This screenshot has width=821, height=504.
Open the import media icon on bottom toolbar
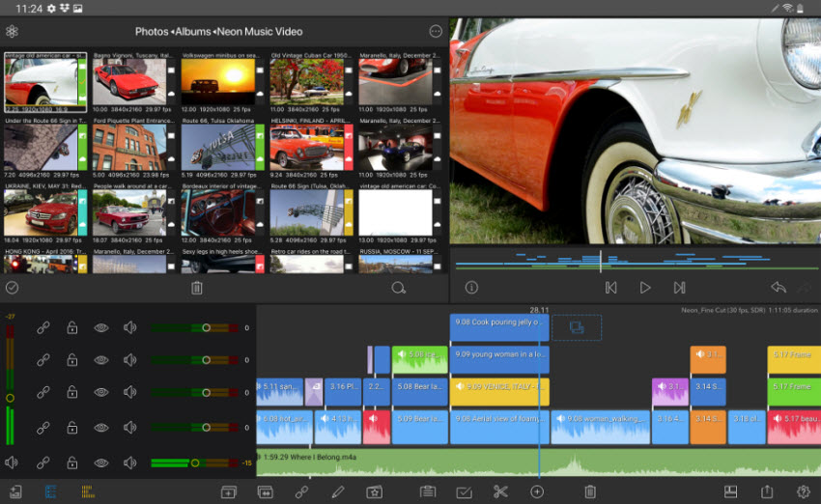coord(15,491)
